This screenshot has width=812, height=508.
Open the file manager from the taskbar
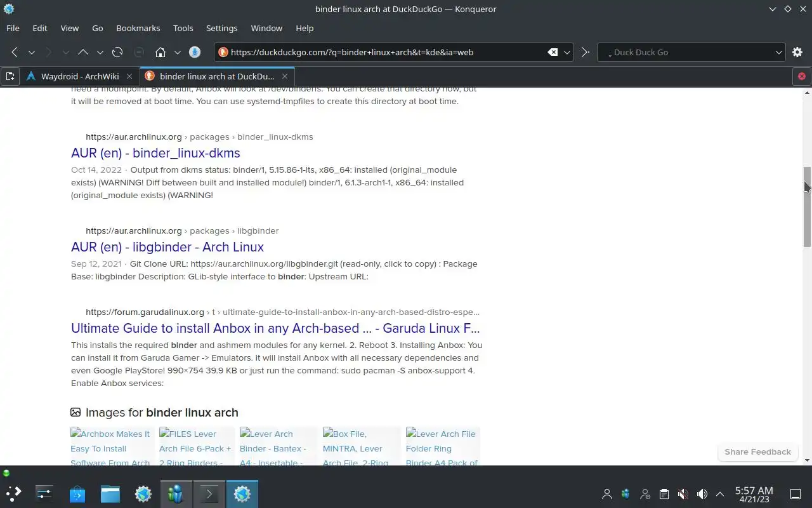[110, 493]
